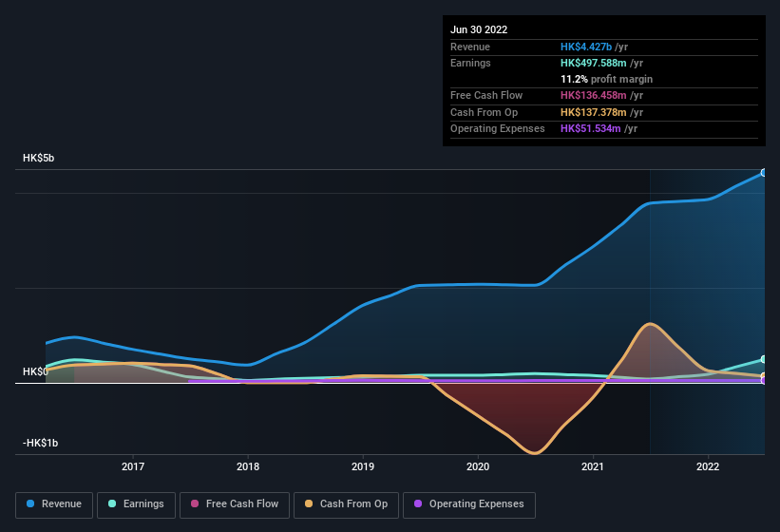The height and width of the screenshot is (532, 780).
Task: Hide the Earnings series via legend
Action: click(136, 503)
